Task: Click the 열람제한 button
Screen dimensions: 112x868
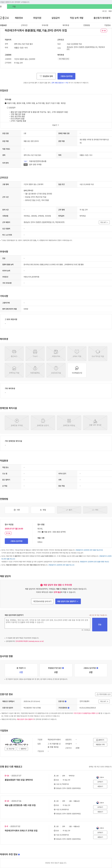Action: pos(23,749)
